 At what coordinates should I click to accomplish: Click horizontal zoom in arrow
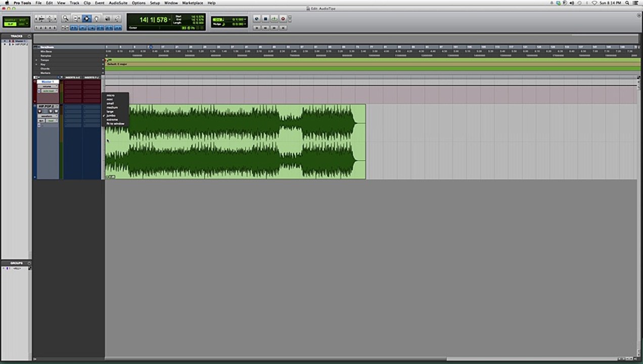[56, 18]
